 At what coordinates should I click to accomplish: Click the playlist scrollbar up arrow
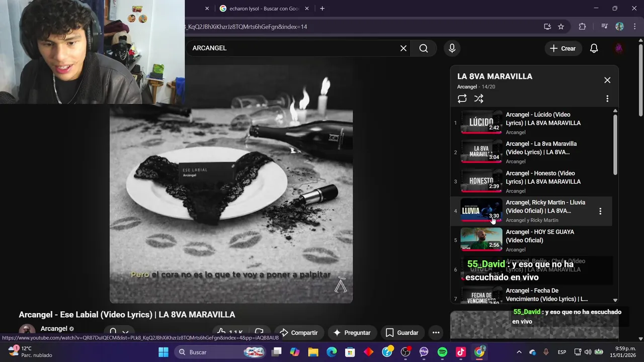point(615,111)
